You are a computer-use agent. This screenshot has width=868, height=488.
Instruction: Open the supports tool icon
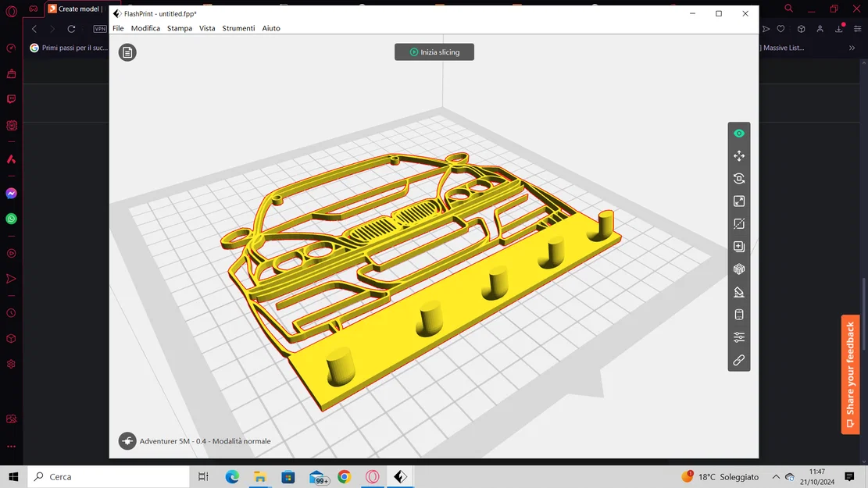pos(738,292)
